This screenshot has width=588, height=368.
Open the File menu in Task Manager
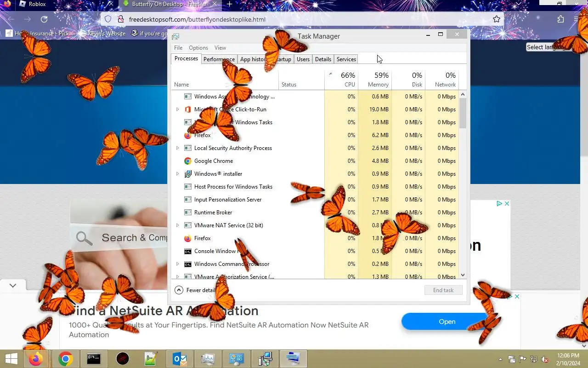click(178, 48)
